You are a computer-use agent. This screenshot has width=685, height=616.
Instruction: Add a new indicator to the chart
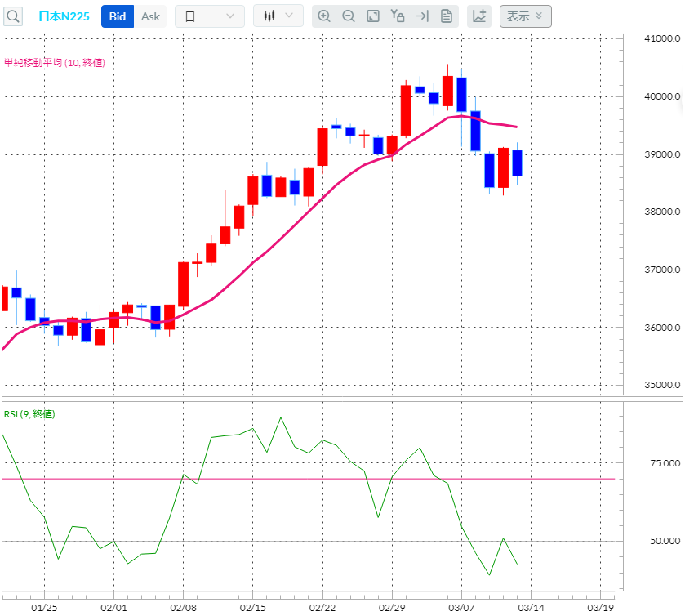click(479, 16)
